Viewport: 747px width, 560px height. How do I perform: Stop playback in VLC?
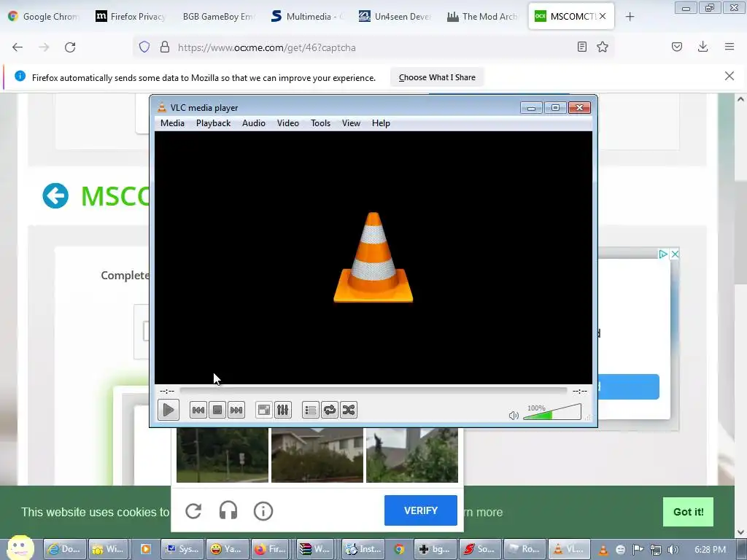click(217, 410)
